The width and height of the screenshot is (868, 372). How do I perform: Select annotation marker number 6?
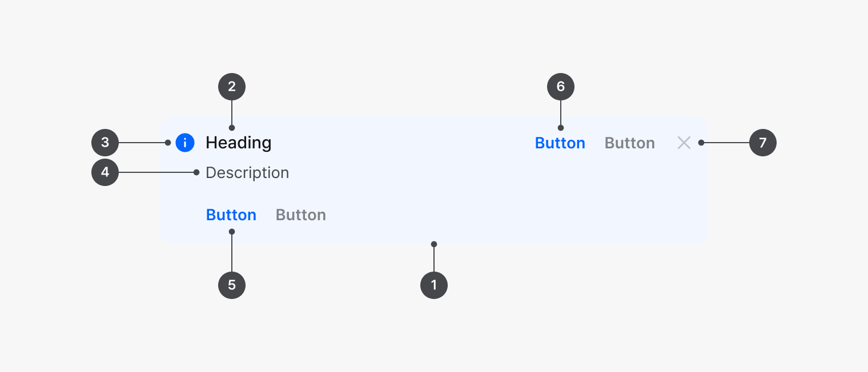561,87
